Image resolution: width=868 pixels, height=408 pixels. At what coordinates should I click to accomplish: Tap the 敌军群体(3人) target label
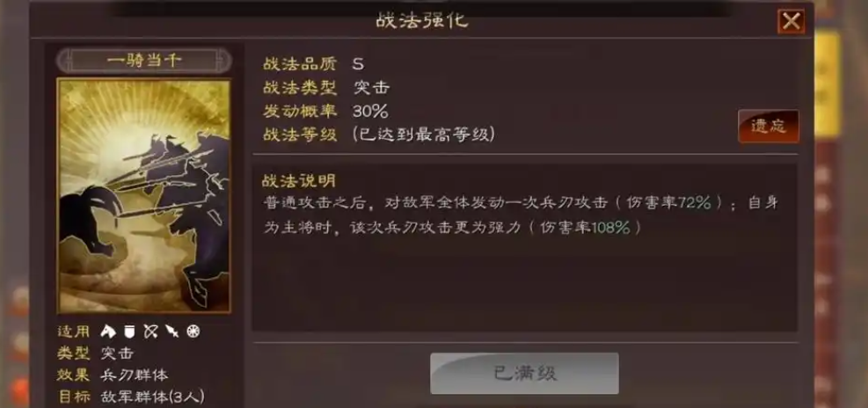pyautogui.click(x=153, y=397)
